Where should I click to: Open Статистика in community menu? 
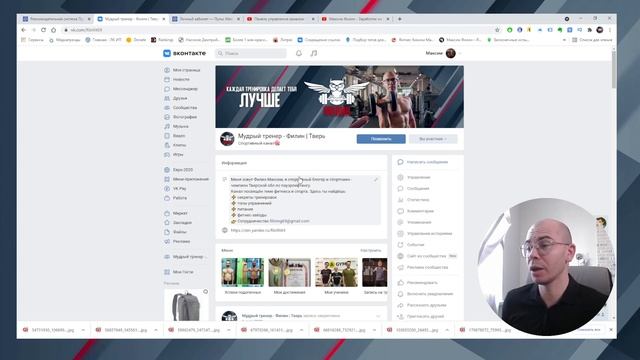(413, 200)
